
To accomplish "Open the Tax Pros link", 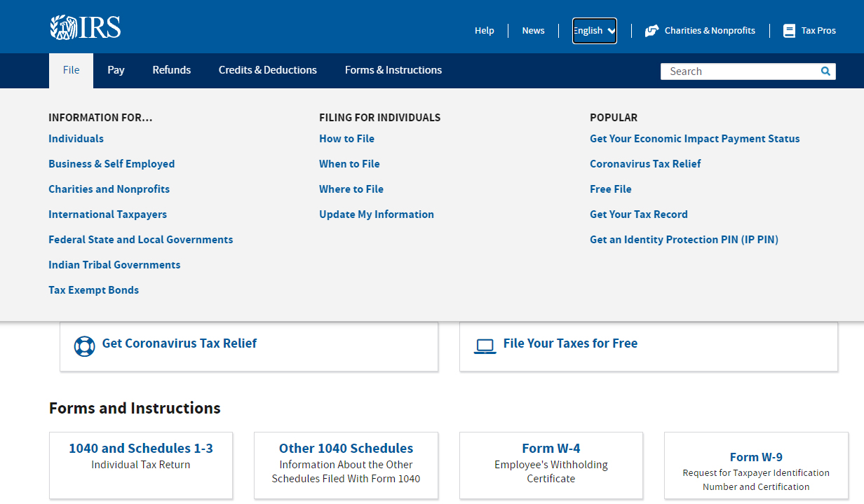I will 818,31.
